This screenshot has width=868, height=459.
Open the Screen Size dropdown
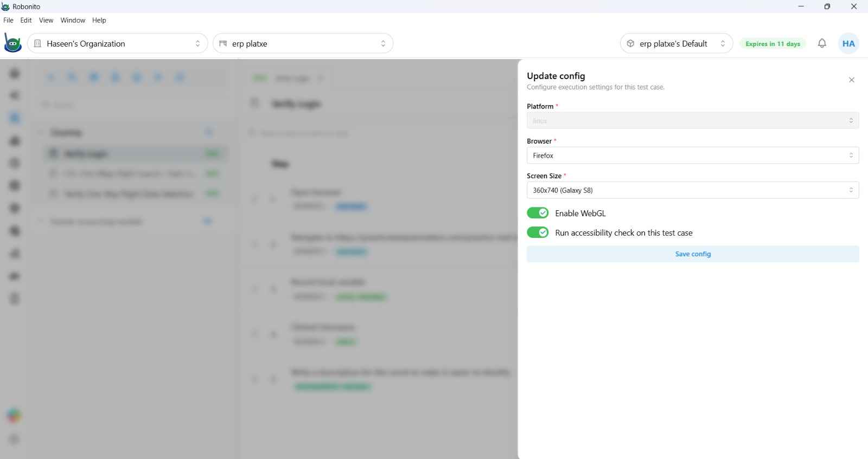693,190
